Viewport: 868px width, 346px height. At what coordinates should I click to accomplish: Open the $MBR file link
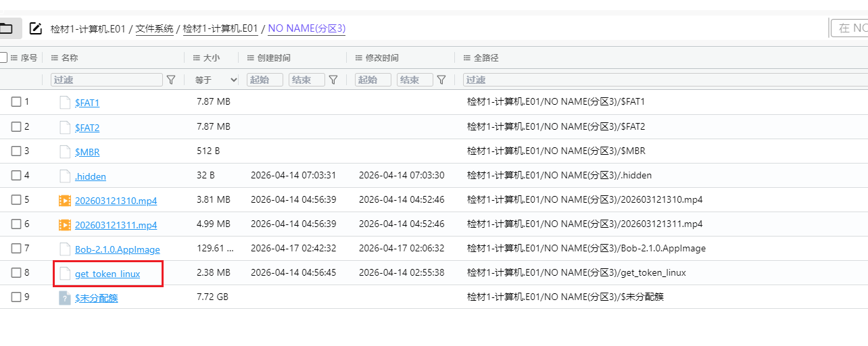(87, 152)
